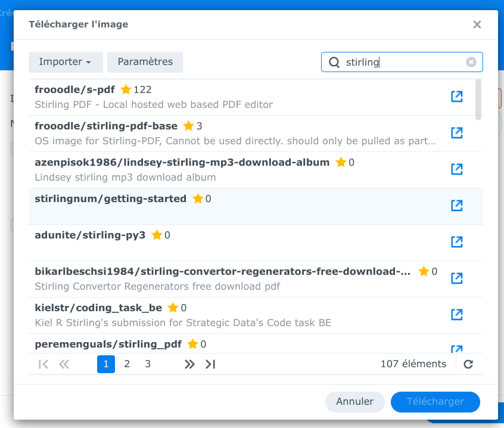
Task: Go to the next results page
Action: click(189, 364)
